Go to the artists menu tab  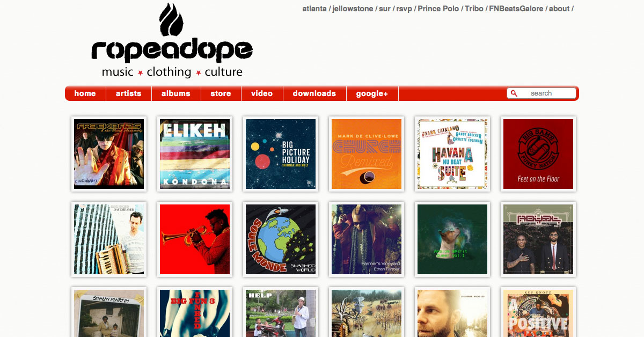click(x=129, y=93)
